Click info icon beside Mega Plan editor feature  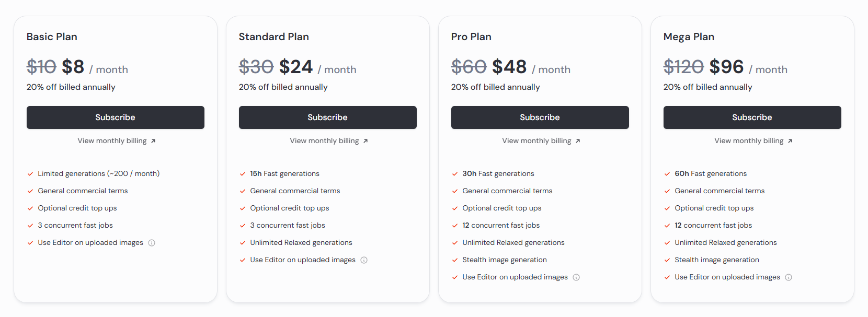(789, 277)
